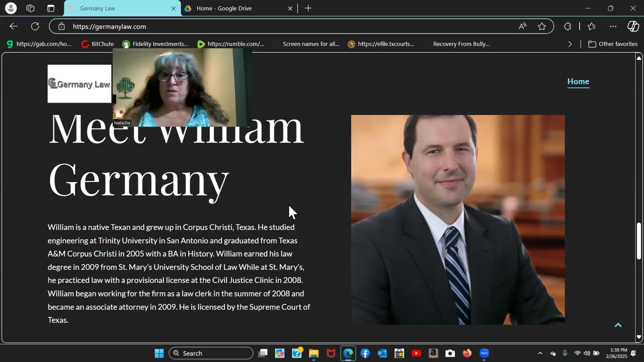The image size is (644, 362).
Task: Click the page vertical scrollbar thumb
Action: coord(639,241)
